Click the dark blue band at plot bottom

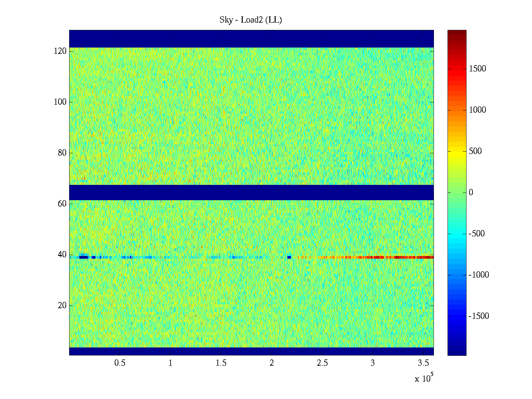coord(251,351)
